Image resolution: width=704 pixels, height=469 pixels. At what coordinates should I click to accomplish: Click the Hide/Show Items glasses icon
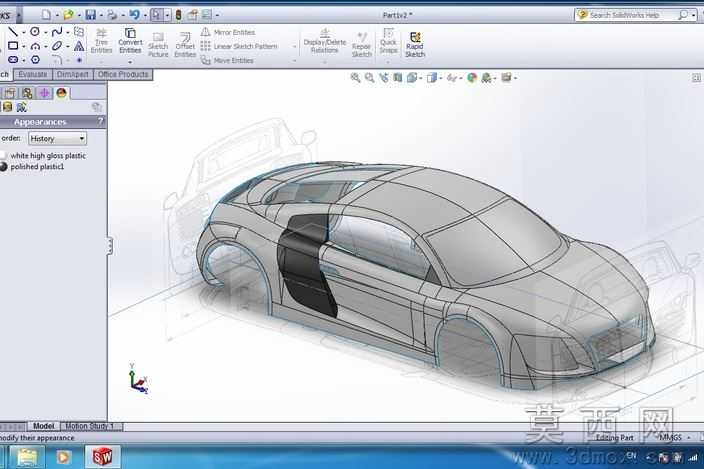pyautogui.click(x=452, y=78)
